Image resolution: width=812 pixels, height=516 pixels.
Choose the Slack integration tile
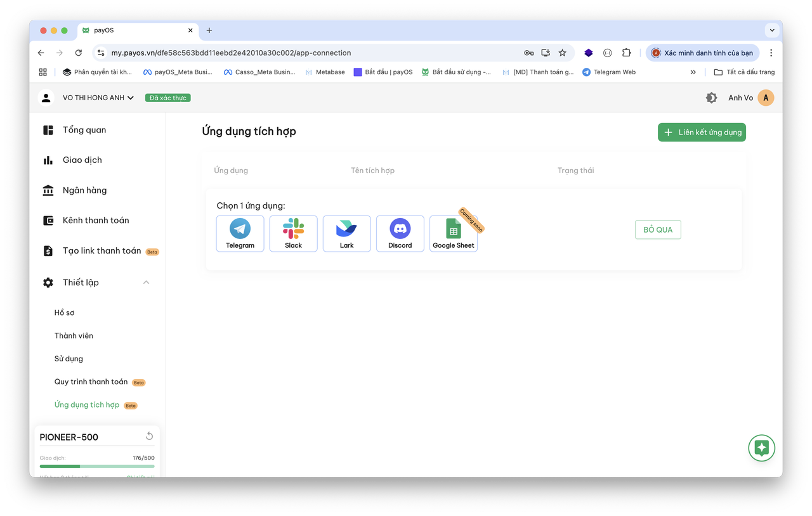coord(293,233)
